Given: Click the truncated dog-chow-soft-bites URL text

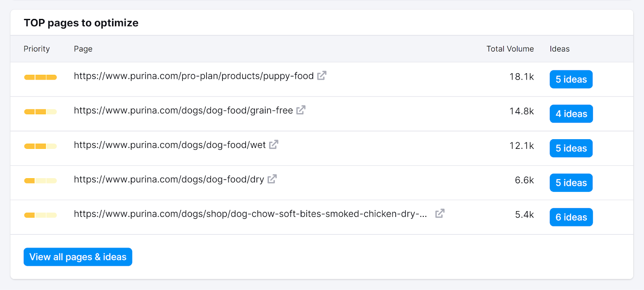Looking at the screenshot, I should coord(250,214).
